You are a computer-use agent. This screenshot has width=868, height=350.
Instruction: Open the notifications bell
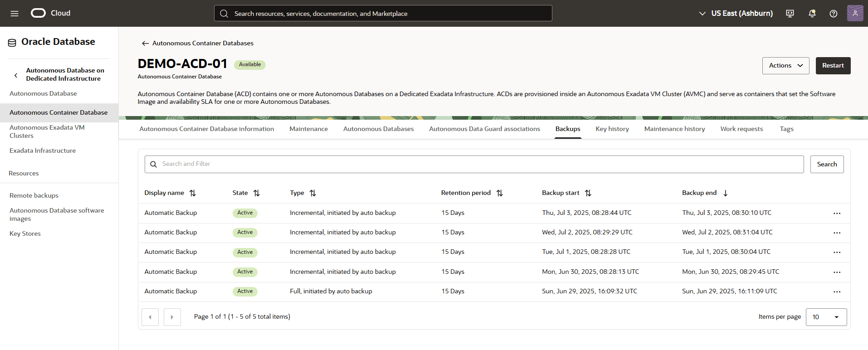(x=812, y=14)
